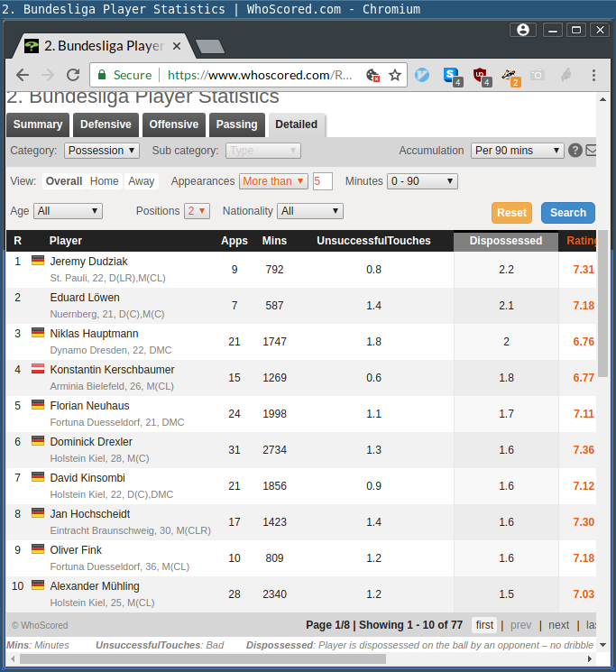Click the horizontal scrollbar left arrow

click(x=13, y=658)
